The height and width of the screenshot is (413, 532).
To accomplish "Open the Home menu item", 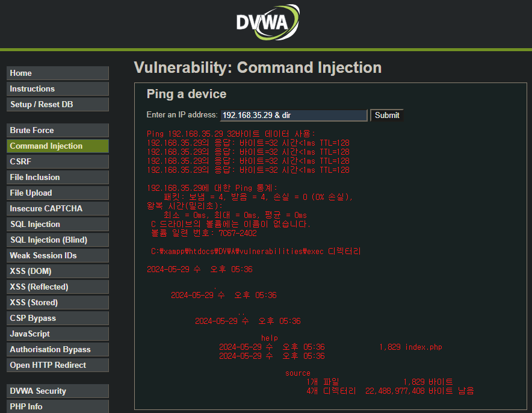I will 58,73.
